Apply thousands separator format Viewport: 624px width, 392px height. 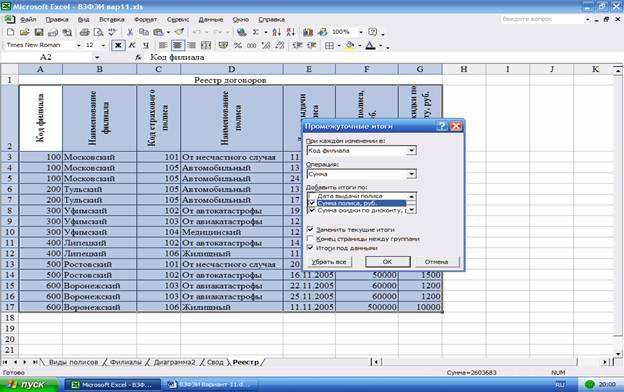pos(252,45)
